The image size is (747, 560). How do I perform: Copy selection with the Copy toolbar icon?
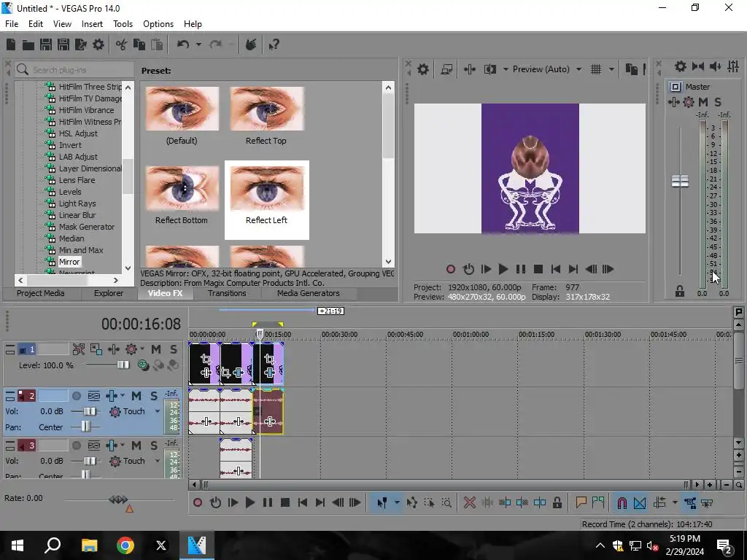pos(139,44)
